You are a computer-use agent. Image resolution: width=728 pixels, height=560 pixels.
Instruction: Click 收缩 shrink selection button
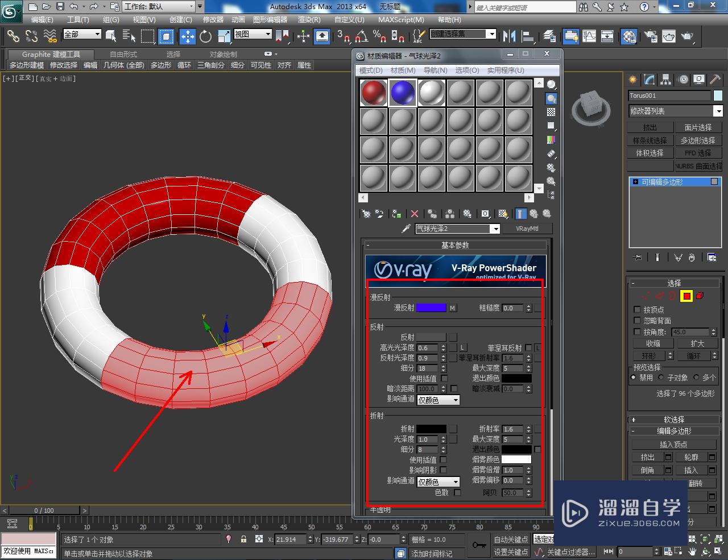[652, 344]
